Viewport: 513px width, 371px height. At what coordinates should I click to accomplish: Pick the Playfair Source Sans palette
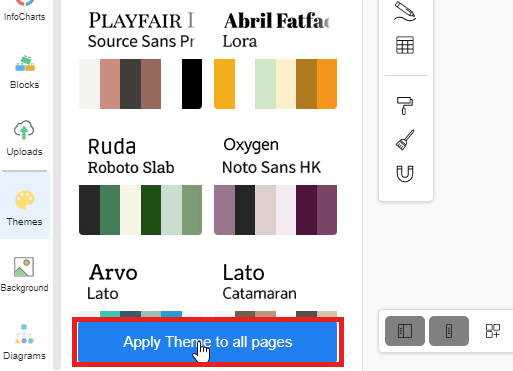point(140,59)
